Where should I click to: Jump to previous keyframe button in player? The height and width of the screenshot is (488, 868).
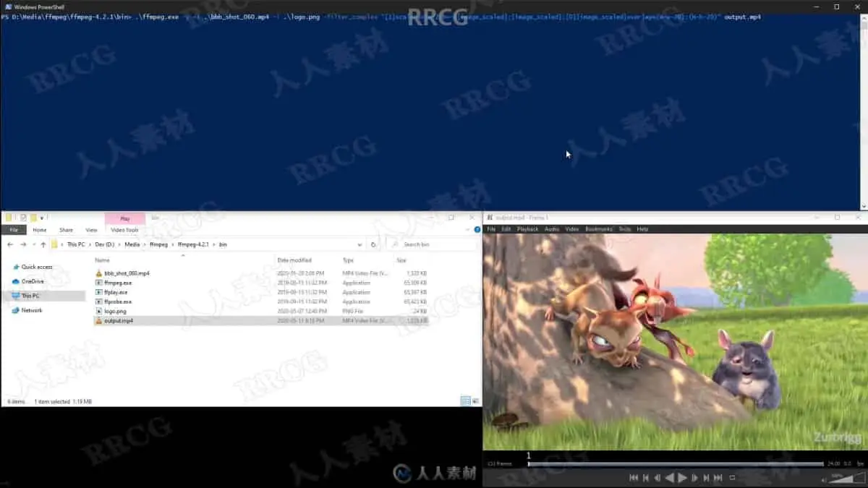[646, 478]
